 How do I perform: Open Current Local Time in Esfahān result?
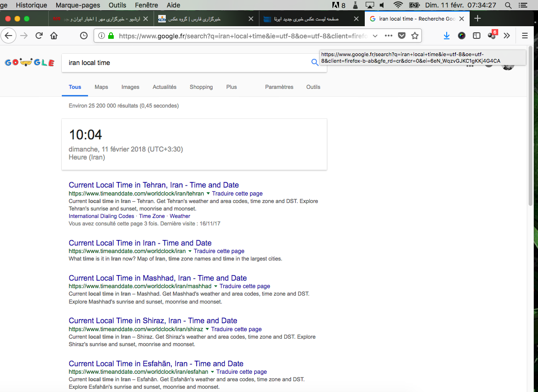pos(156,363)
